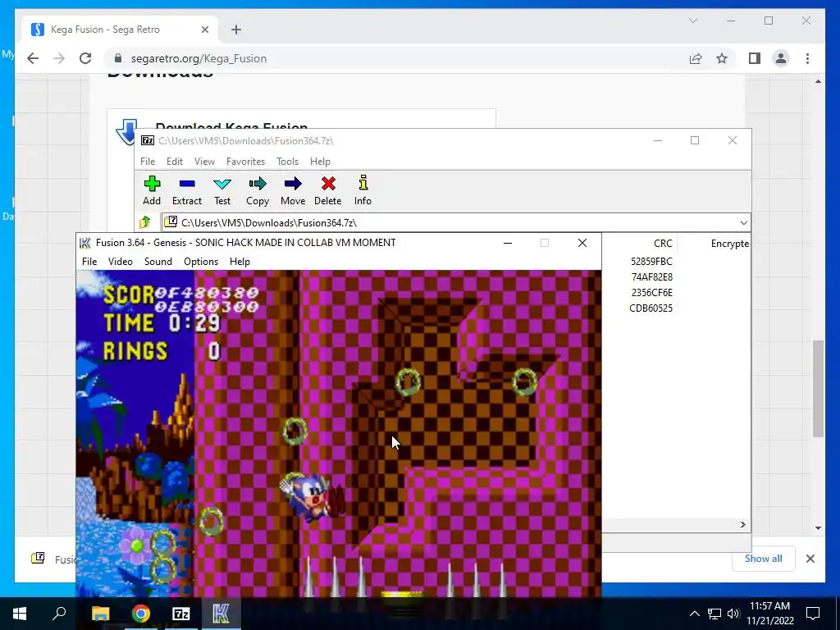840x630 pixels.
Task: Open the volume control in system tray
Action: (x=733, y=614)
